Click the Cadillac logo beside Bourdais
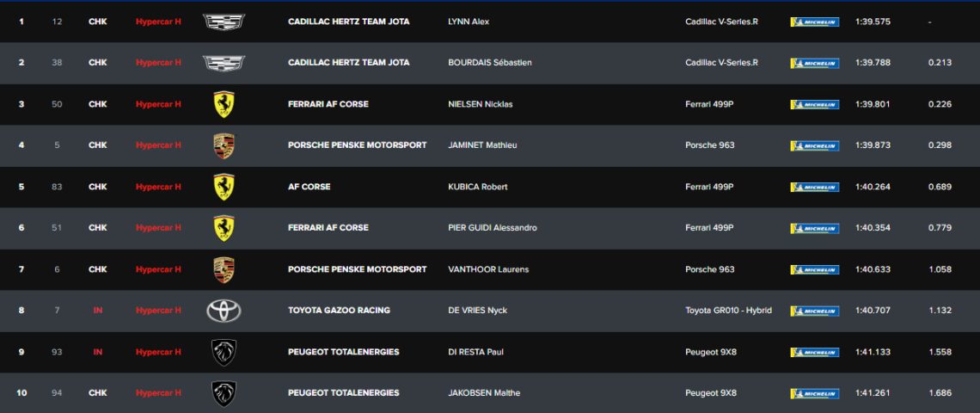Viewport: 980px width, 413px height. 224,63
